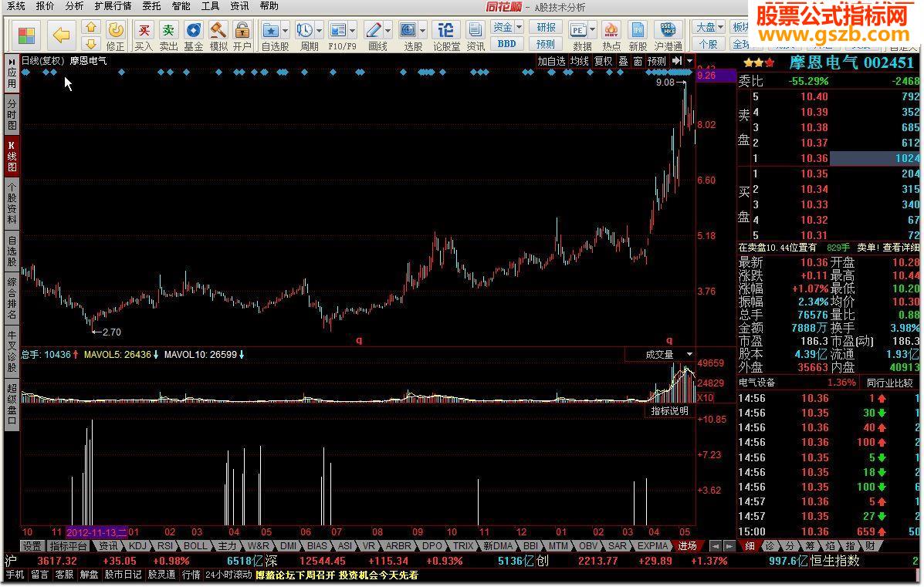Expand the 数据 PE dropdown arrow
This screenshot has width=924, height=587.
pyautogui.click(x=592, y=30)
